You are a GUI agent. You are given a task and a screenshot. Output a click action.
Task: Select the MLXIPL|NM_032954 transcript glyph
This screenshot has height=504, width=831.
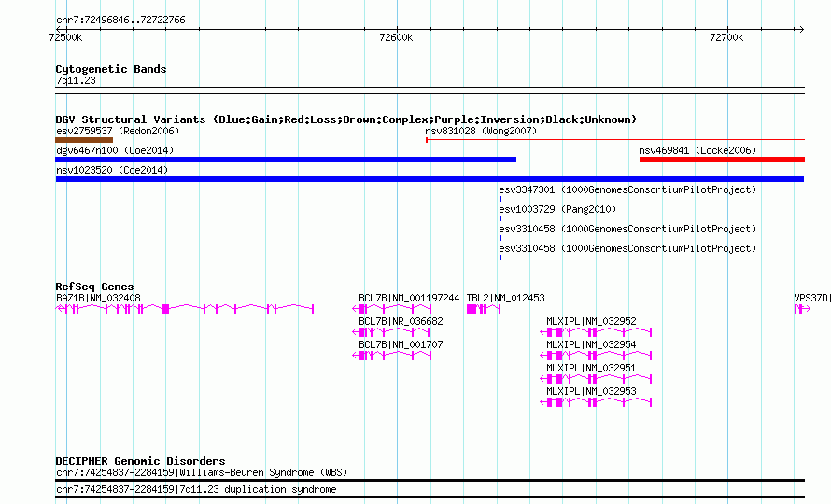pos(596,356)
